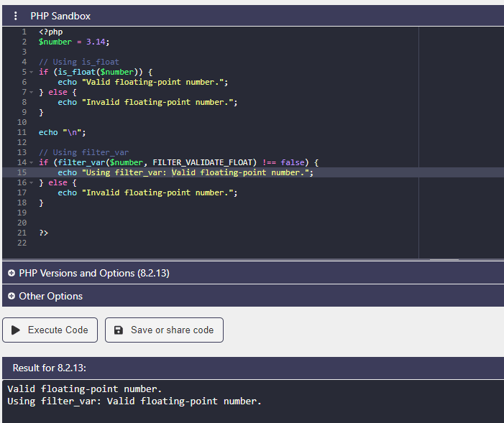Click the Execute Code button
Viewport: 504px width, 423px height.
tap(50, 330)
